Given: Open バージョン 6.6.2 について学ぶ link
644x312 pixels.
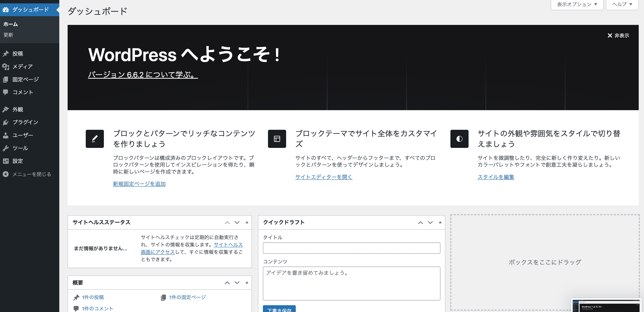Looking at the screenshot, I should point(143,75).
